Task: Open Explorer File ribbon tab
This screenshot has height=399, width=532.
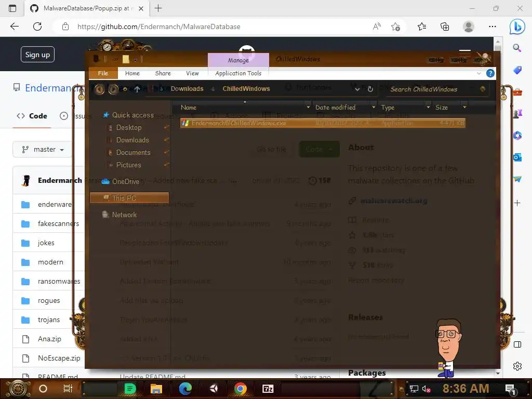Action: point(103,73)
